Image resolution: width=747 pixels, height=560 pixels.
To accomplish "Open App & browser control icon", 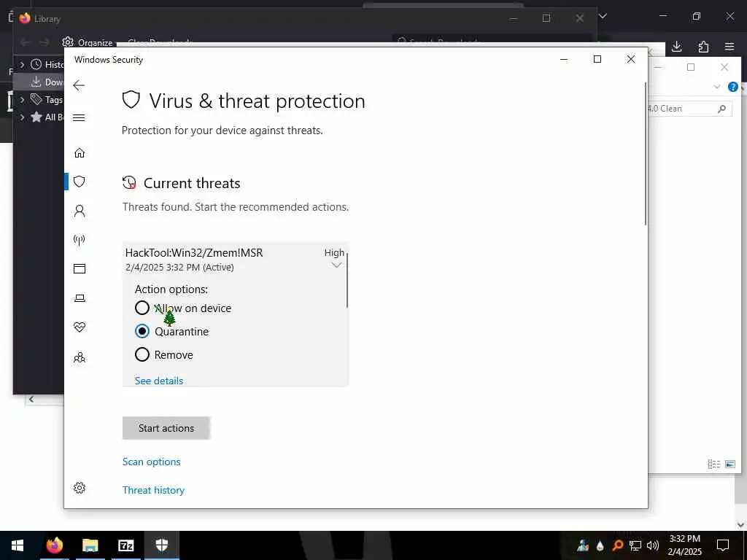I will [x=80, y=269].
